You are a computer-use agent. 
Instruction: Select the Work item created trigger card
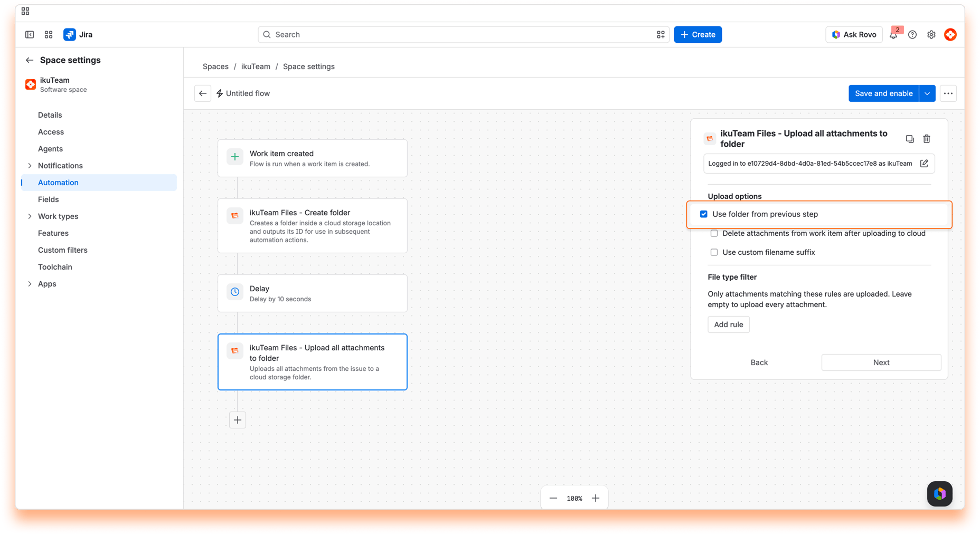[x=313, y=158]
